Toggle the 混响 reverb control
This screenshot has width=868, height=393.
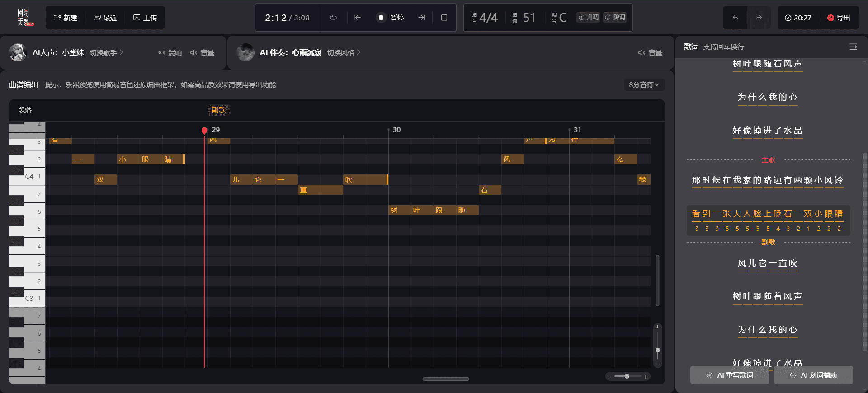tap(170, 53)
